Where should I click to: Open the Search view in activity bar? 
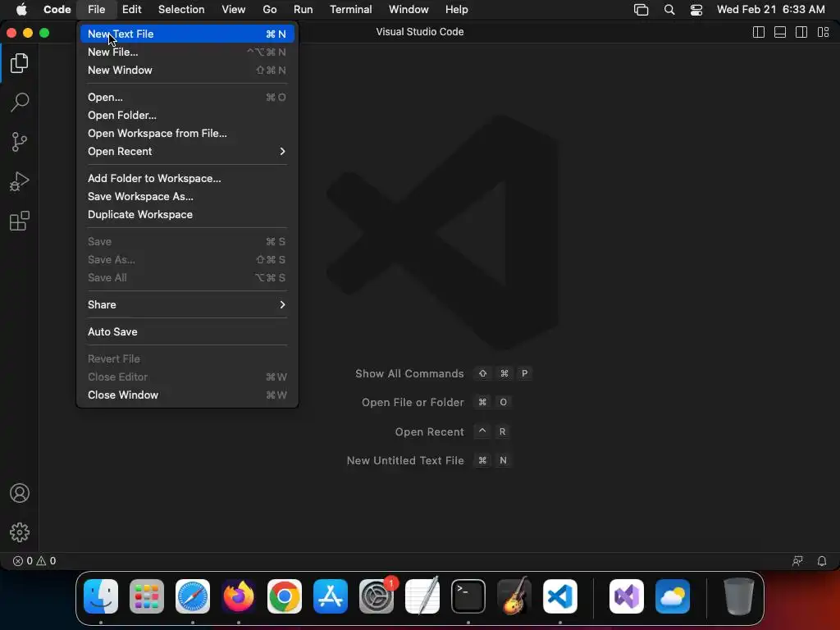[20, 103]
